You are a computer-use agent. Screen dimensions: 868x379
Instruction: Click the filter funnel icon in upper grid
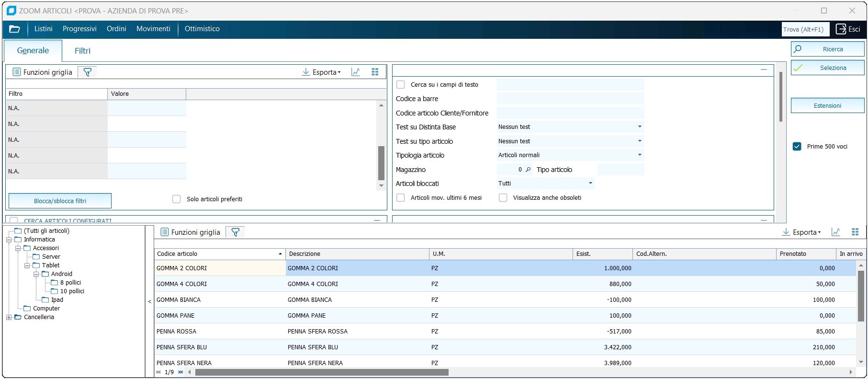(x=88, y=72)
